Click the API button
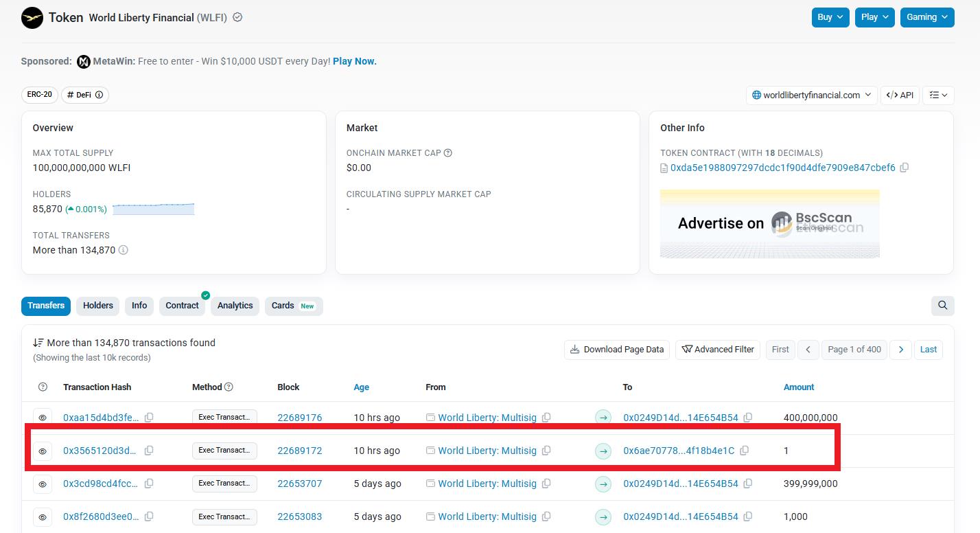The height and width of the screenshot is (533, 980). 900,95
